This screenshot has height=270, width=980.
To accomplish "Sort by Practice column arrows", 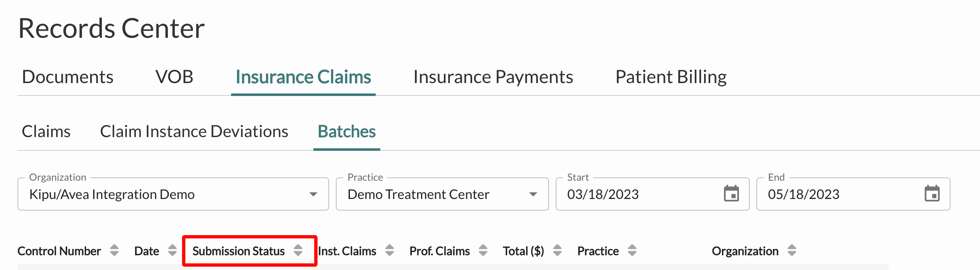I will click(632, 250).
